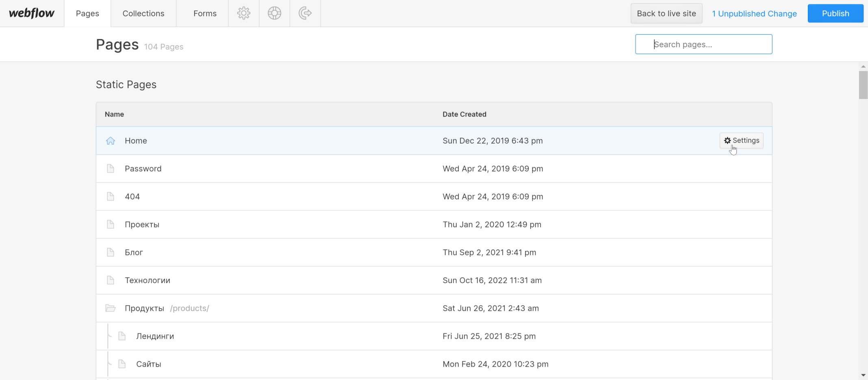Collapse the Продукты folder
The image size is (868, 380).
coord(111,308)
